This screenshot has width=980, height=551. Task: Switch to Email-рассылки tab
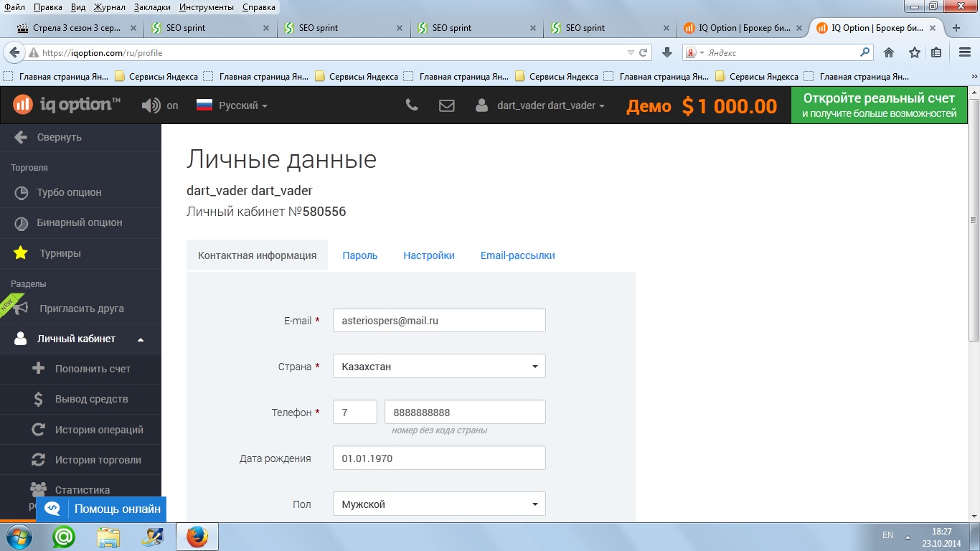pyautogui.click(x=518, y=255)
